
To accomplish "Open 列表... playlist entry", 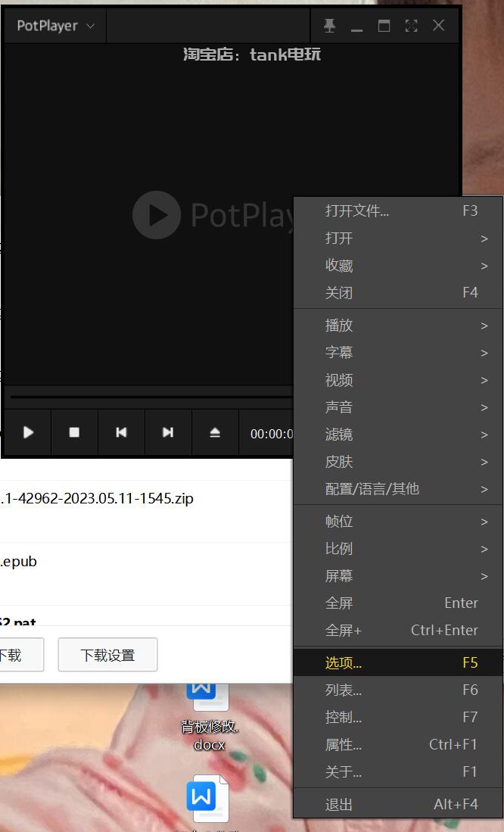I will coord(398,690).
